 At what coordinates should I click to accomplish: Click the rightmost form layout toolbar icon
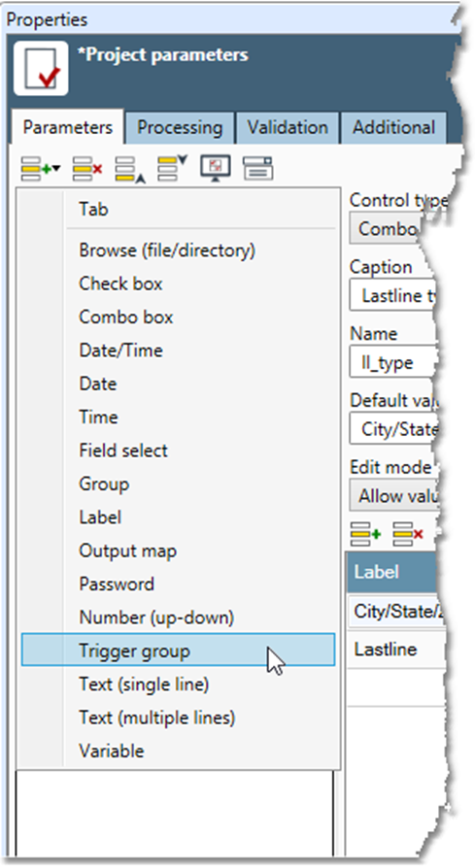(258, 168)
